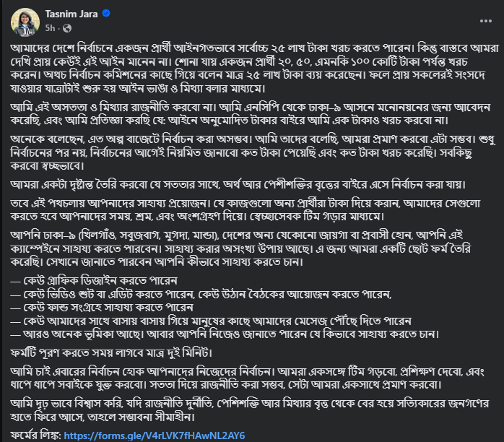Click the verified badge beside Tasnim Jara
Image resolution: width=504 pixels, height=442 pixels.
(x=107, y=13)
